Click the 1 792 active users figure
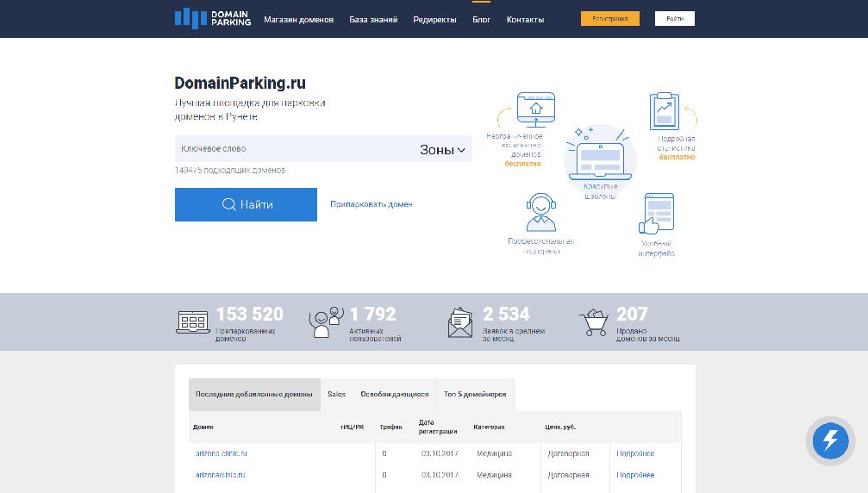 [x=372, y=315]
